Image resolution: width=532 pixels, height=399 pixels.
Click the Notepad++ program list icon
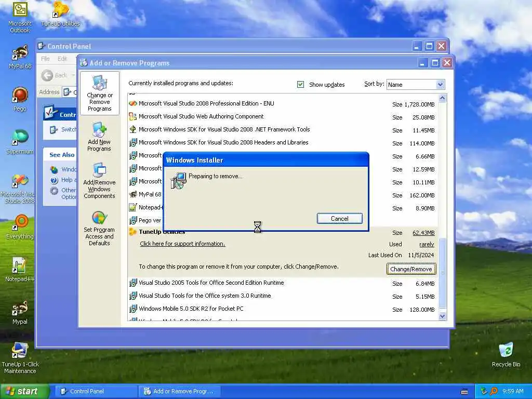coord(133,207)
